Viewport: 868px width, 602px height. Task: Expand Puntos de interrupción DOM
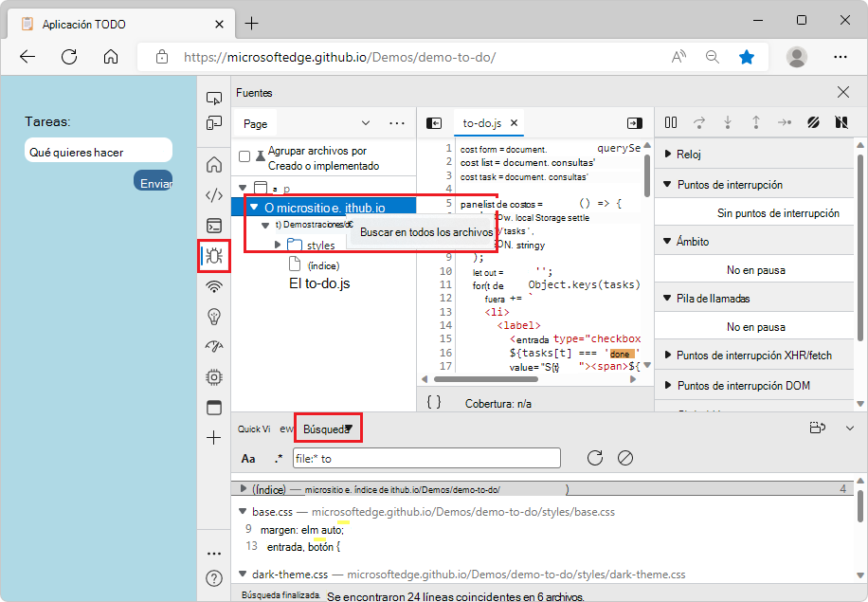(668, 385)
